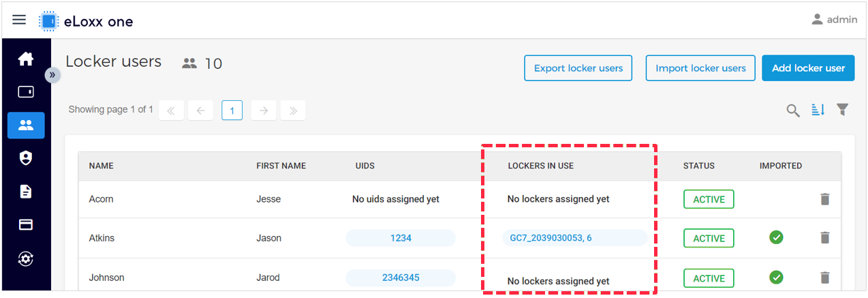Click ACTIVE status badge for Acorn
The width and height of the screenshot is (868, 298).
(709, 199)
